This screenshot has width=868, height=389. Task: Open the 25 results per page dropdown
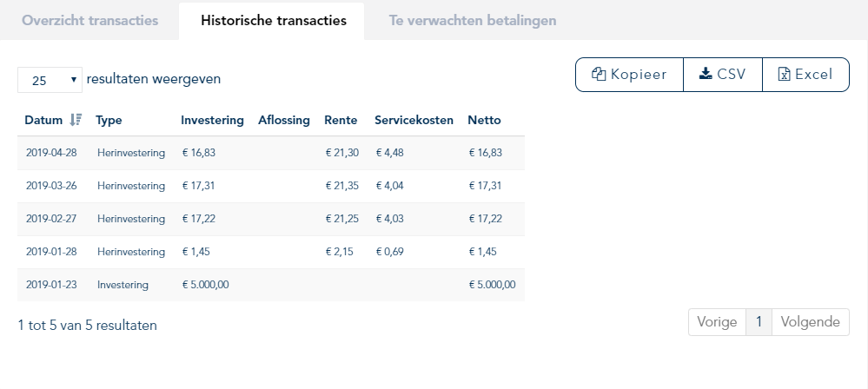(x=50, y=80)
